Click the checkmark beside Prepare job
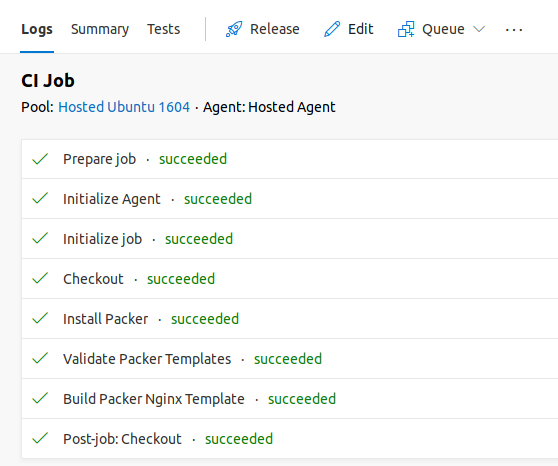This screenshot has width=558, height=466. coord(40,159)
